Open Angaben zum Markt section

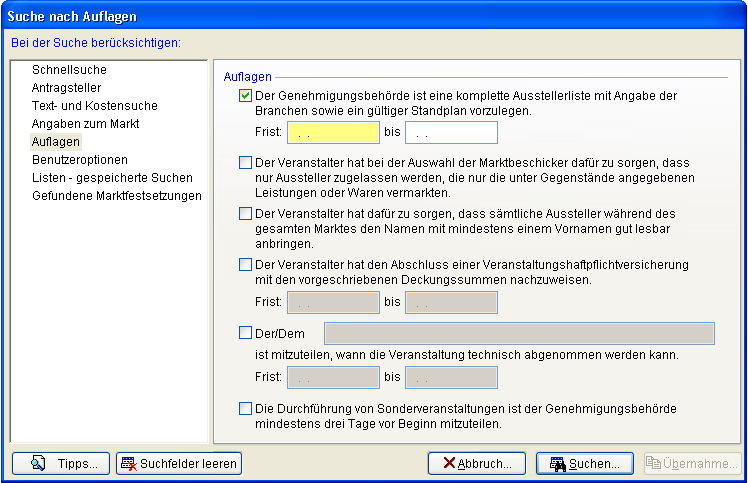[85, 124]
